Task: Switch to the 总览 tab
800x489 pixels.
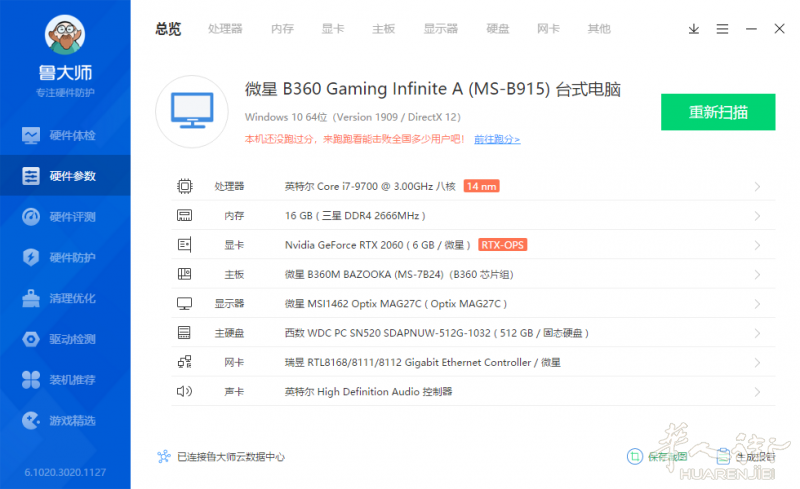Action: [168, 29]
